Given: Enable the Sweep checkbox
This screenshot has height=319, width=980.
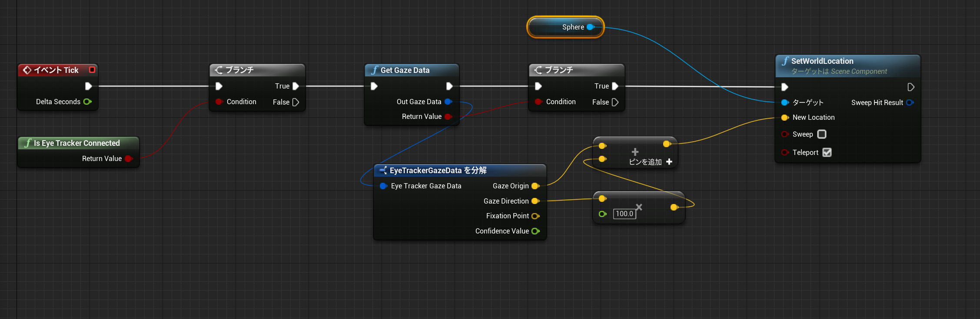Looking at the screenshot, I should (822, 134).
